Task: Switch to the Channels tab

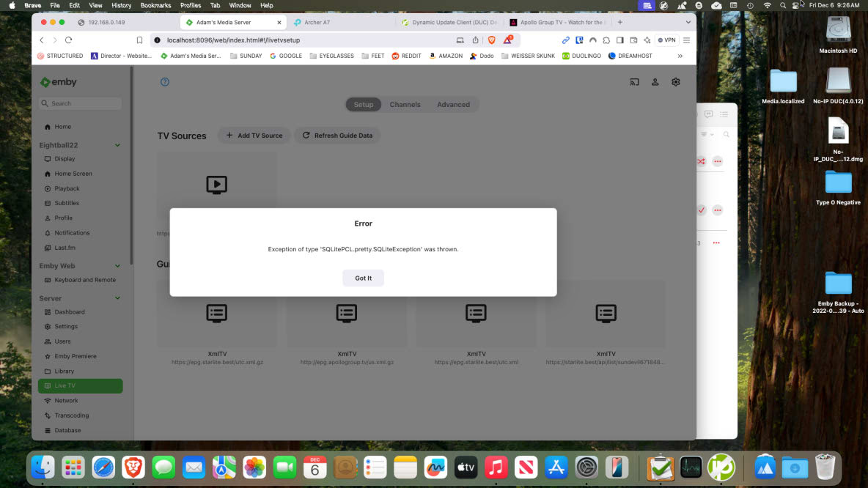Action: [x=405, y=104]
